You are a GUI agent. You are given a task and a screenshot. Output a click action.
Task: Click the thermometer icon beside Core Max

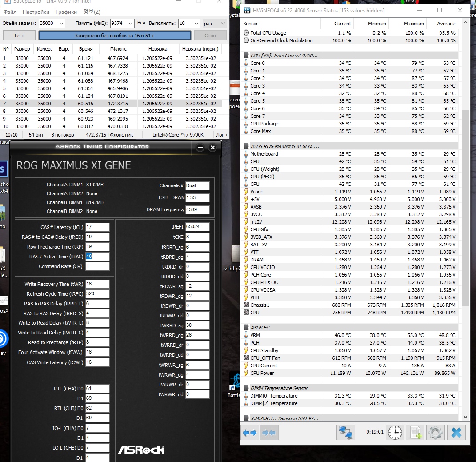(x=246, y=131)
